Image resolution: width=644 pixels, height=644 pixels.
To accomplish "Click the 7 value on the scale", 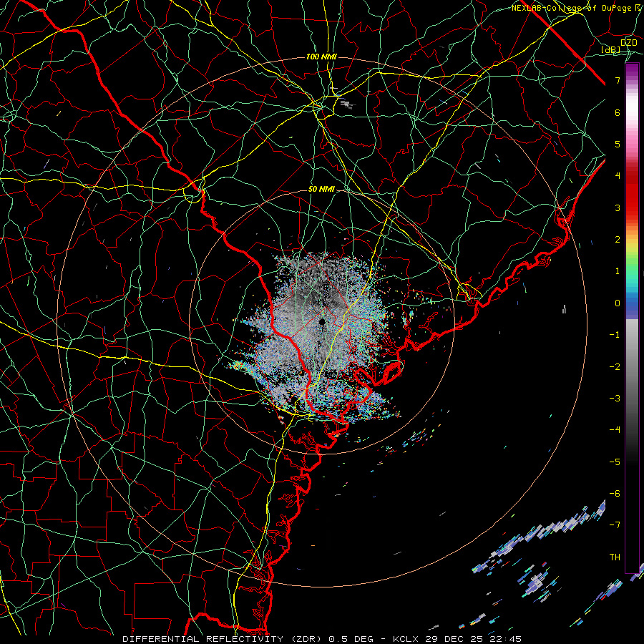I will (618, 80).
